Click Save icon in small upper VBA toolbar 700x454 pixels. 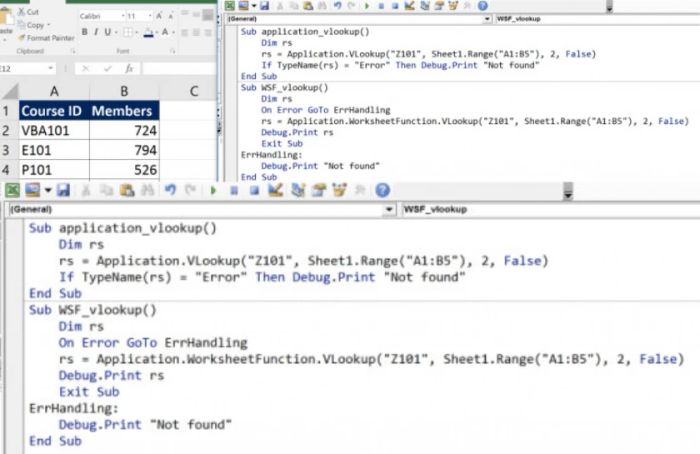[x=264, y=5]
